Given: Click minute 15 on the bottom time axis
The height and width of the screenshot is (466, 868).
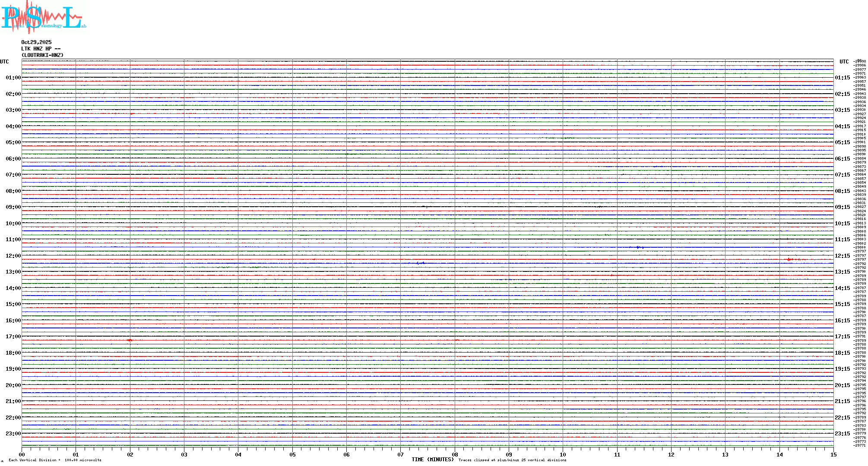Looking at the screenshot, I should [833, 454].
